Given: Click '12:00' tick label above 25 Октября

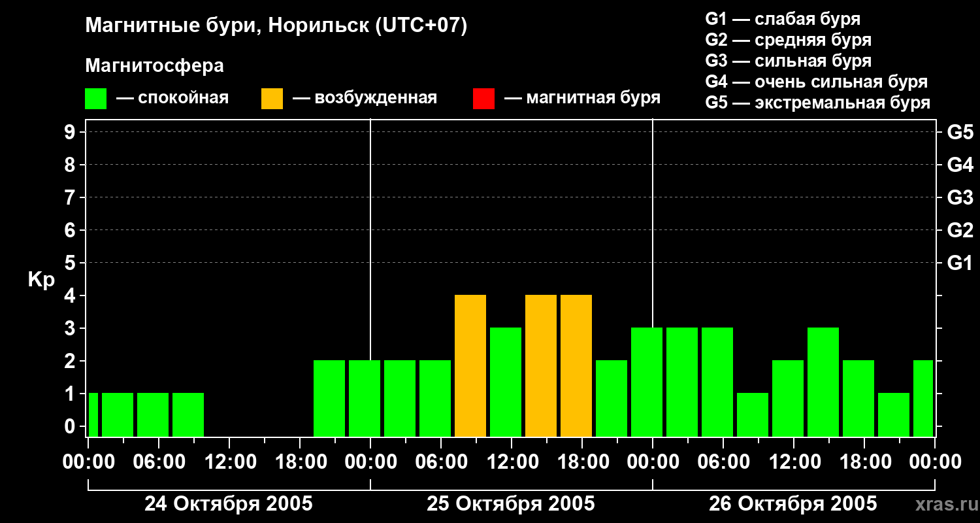Looking at the screenshot, I should [512, 462].
